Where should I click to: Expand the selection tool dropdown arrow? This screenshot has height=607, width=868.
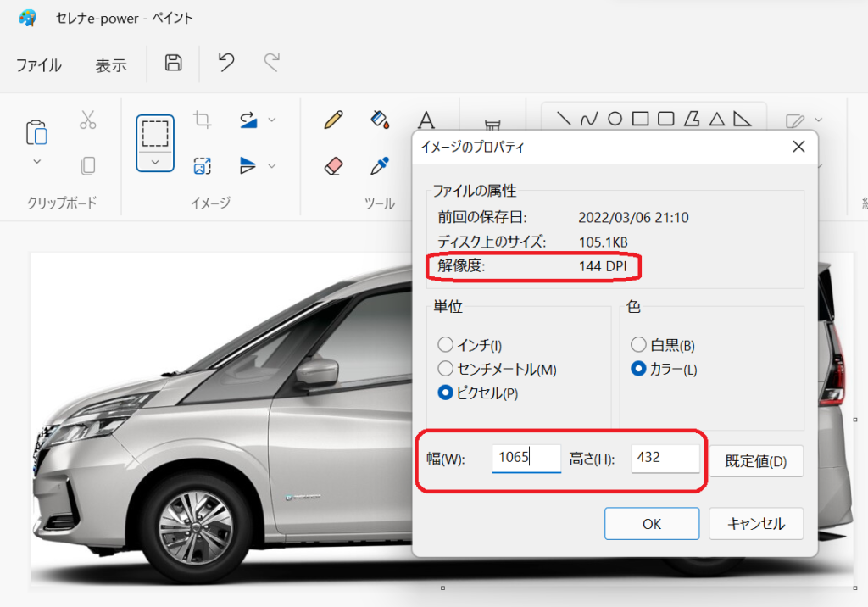pyautogui.click(x=155, y=162)
